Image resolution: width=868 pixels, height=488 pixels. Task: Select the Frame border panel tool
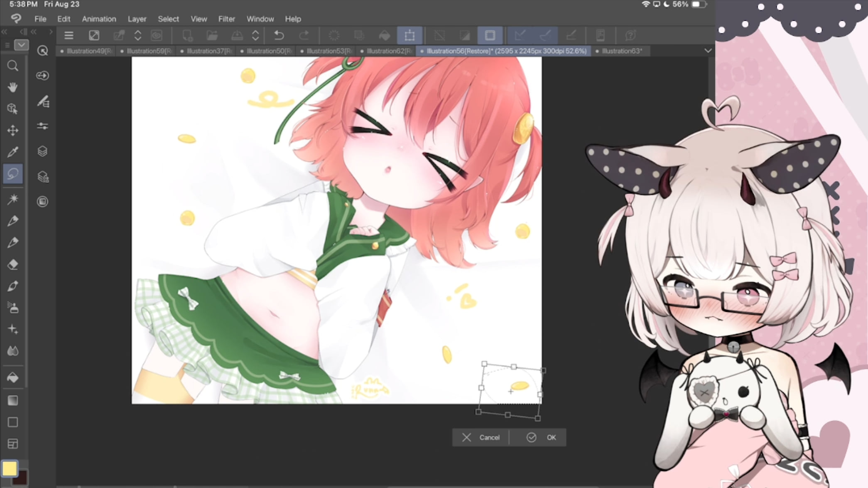pos(13,444)
